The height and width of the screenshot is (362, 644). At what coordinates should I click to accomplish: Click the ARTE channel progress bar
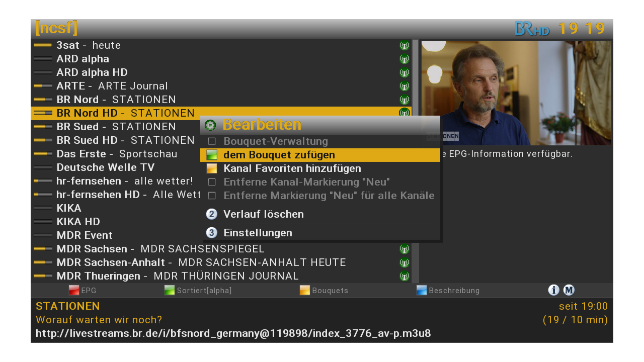(43, 86)
